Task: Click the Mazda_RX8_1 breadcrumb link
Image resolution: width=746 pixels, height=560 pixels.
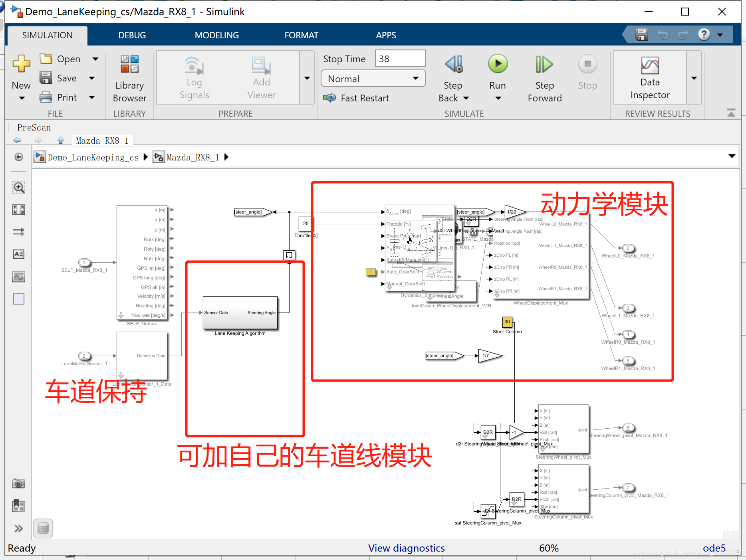Action: tap(192, 157)
